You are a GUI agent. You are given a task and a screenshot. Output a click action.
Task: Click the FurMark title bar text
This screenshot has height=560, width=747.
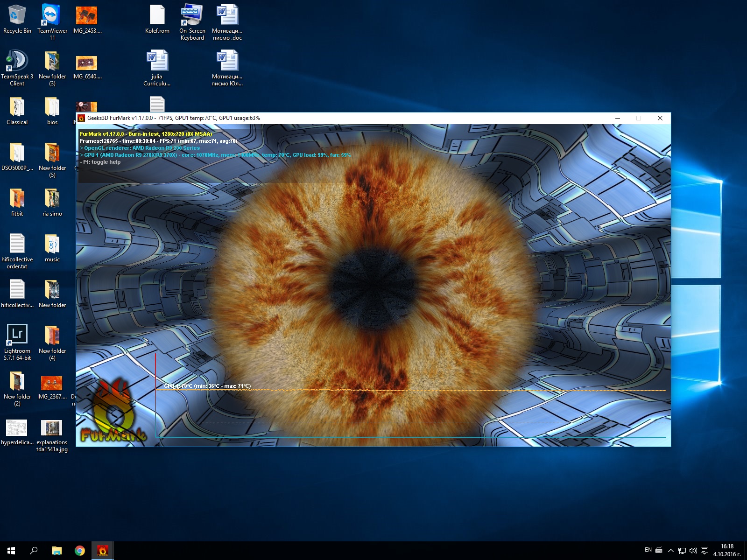pyautogui.click(x=174, y=118)
